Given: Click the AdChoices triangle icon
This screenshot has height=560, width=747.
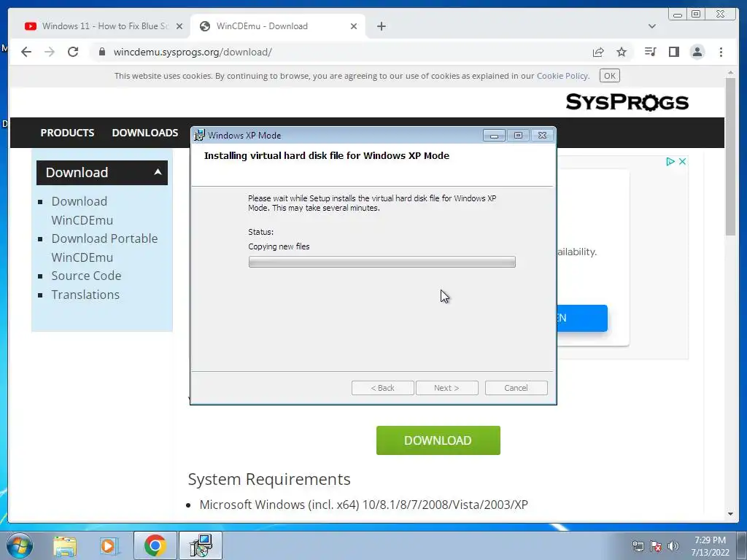Looking at the screenshot, I should [x=670, y=161].
